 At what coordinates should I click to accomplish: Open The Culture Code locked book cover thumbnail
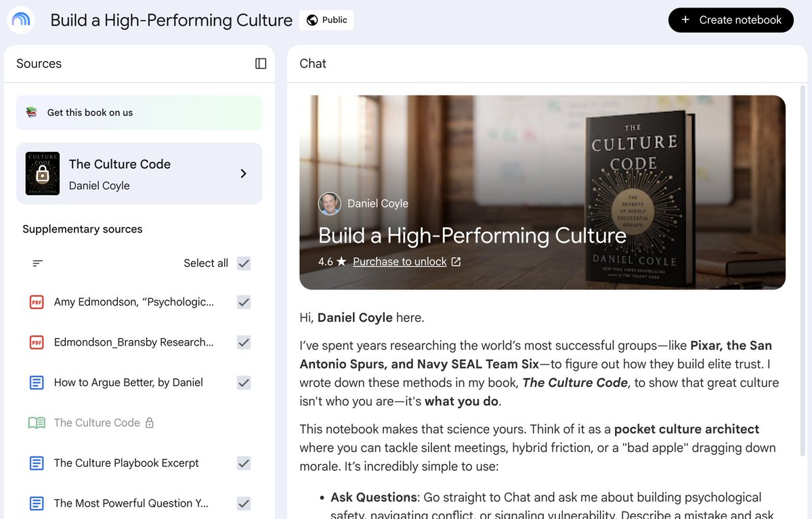pyautogui.click(x=43, y=173)
